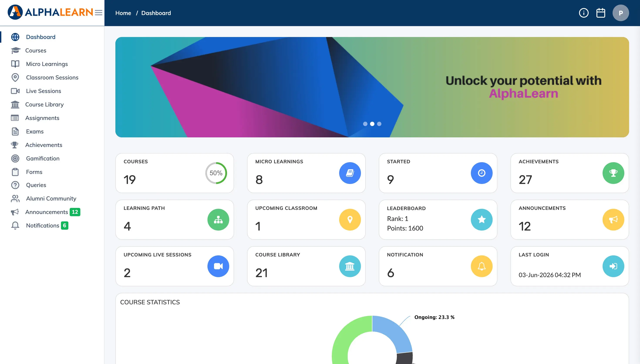Image resolution: width=640 pixels, height=364 pixels.
Task: Click the AlphaLearn promotional banner image
Action: tap(372, 87)
